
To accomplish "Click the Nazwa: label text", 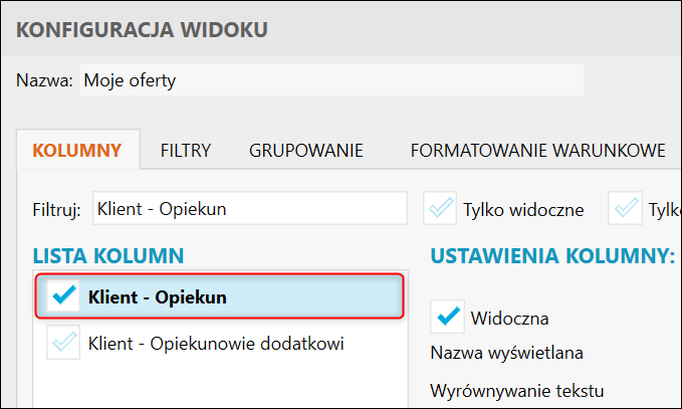I will pos(45,80).
